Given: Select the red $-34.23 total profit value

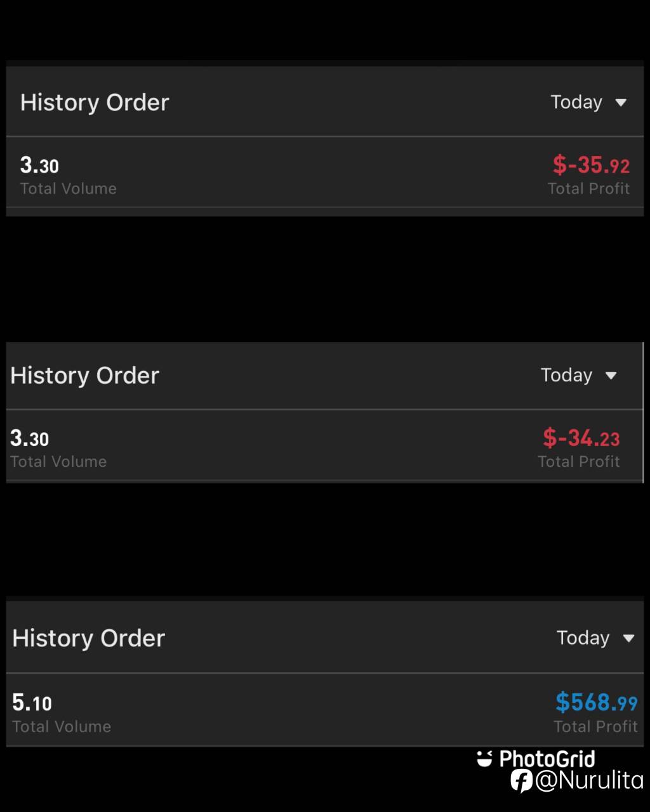Looking at the screenshot, I should pyautogui.click(x=581, y=438).
